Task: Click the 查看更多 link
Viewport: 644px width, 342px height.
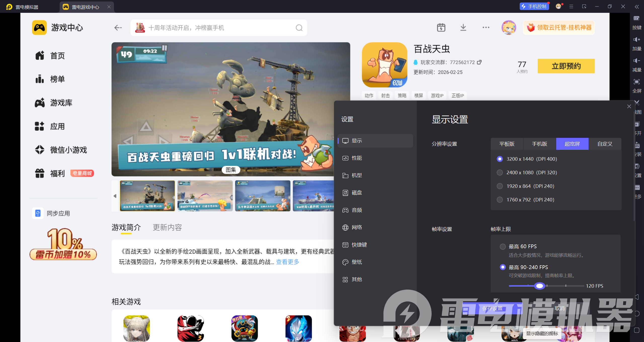Action: 287,262
